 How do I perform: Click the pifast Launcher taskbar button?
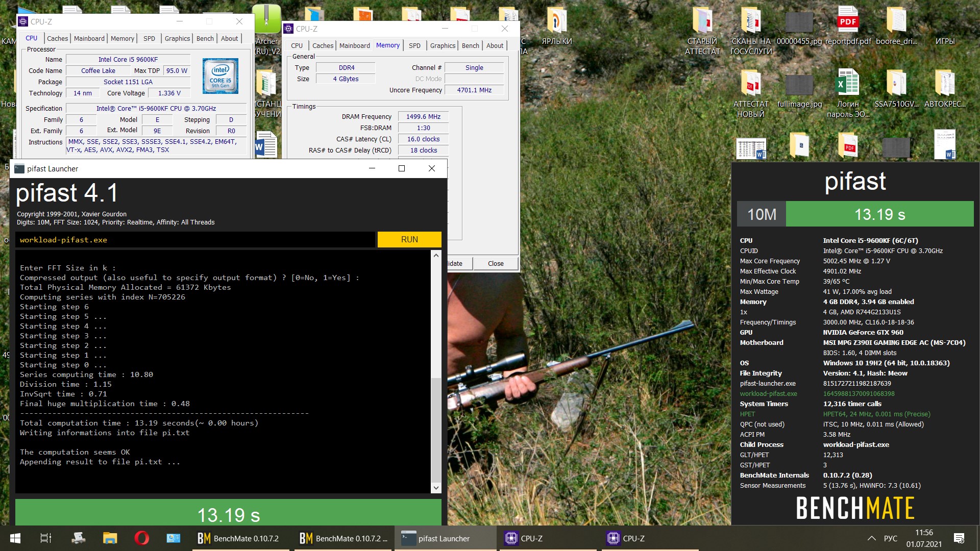click(x=446, y=538)
